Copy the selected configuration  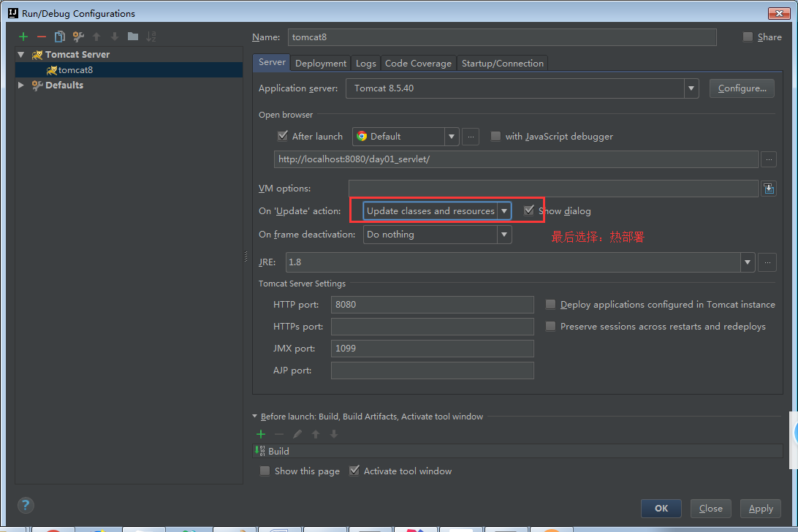point(59,37)
